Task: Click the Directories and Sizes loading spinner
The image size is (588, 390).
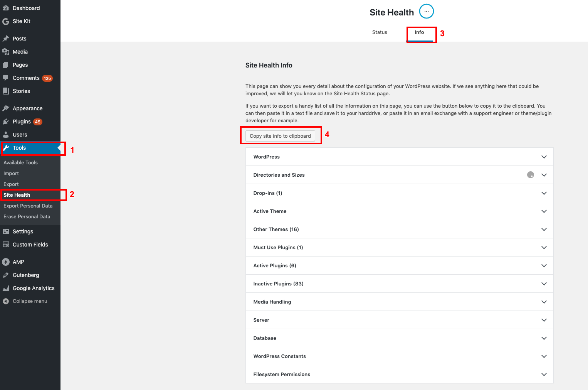Action: (531, 175)
